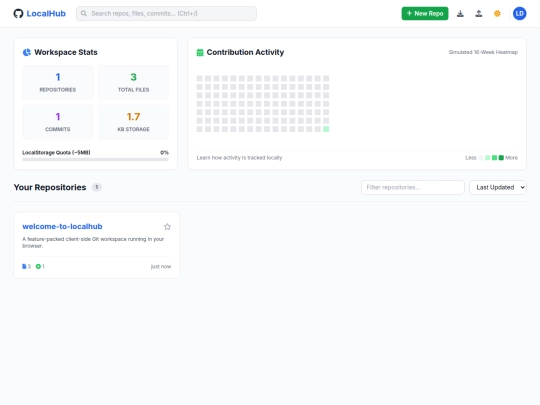The width and height of the screenshot is (540, 405).
Task: Click the just now timestamp
Action: pyautogui.click(x=161, y=267)
